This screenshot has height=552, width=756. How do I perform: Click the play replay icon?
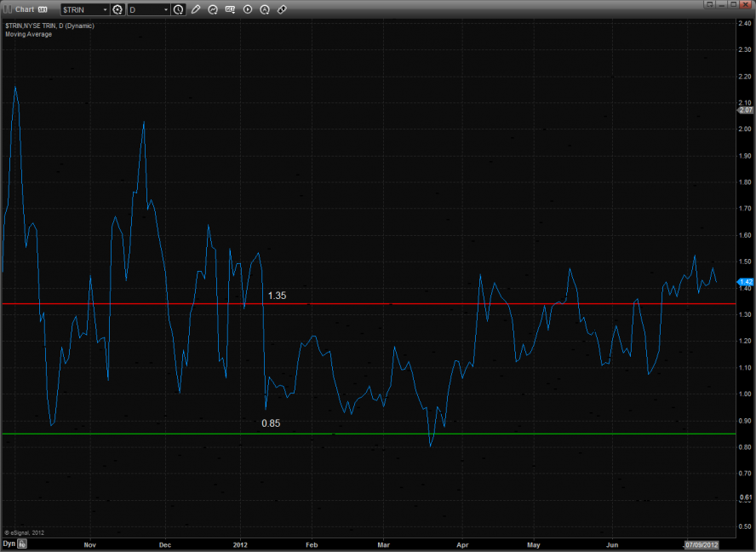click(x=248, y=9)
